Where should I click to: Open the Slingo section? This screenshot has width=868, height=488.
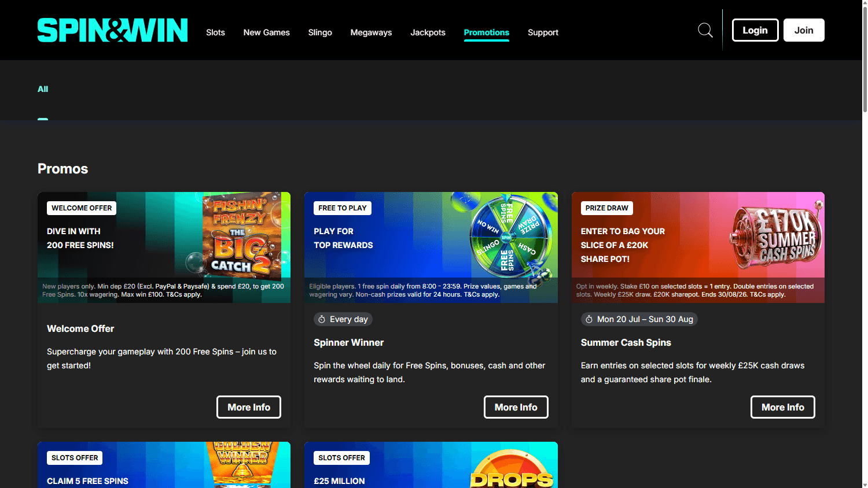pyautogui.click(x=320, y=32)
